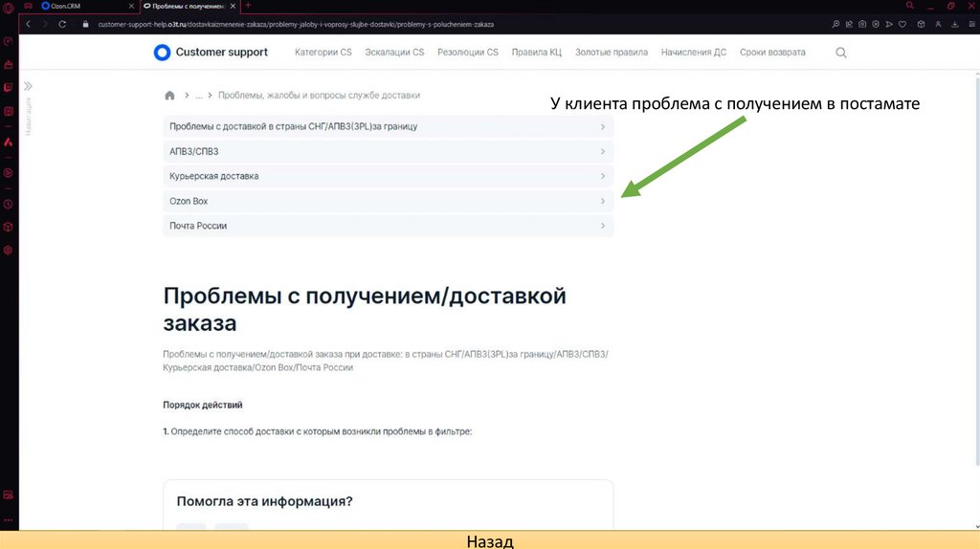This screenshot has width=980, height=549.
Task: Open the Эскалации CS menu item
Action: coord(394,53)
